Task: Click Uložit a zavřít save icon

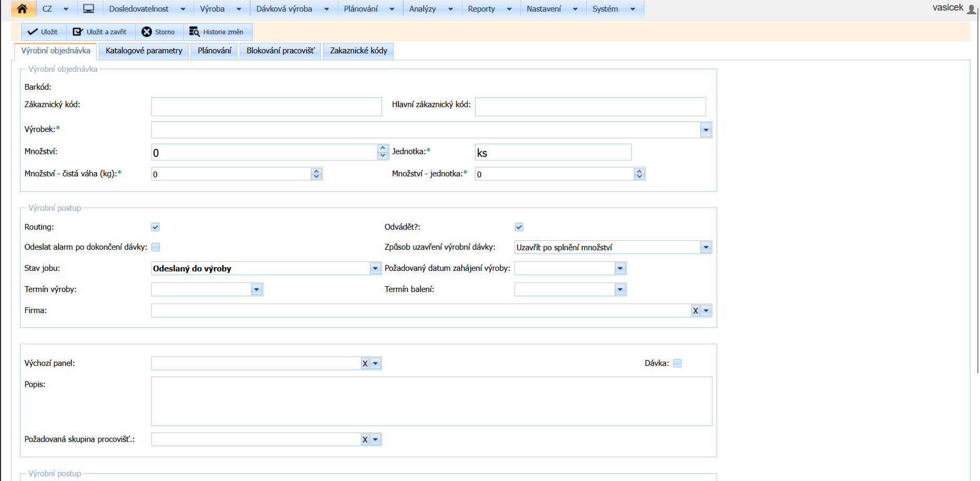Action: 78,32
